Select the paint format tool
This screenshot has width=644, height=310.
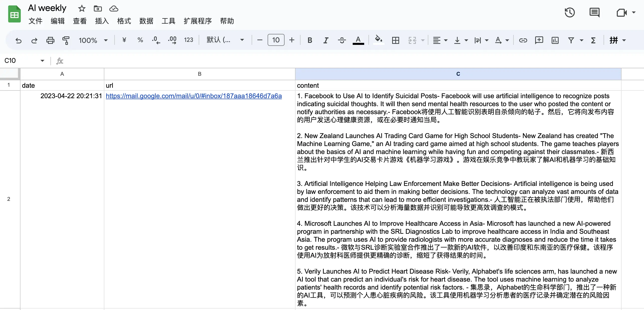point(66,40)
